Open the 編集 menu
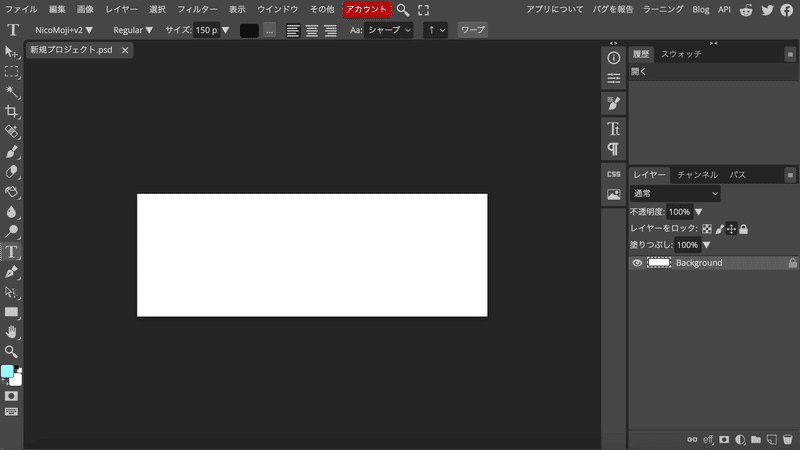The width and height of the screenshot is (800, 450). coord(57,10)
